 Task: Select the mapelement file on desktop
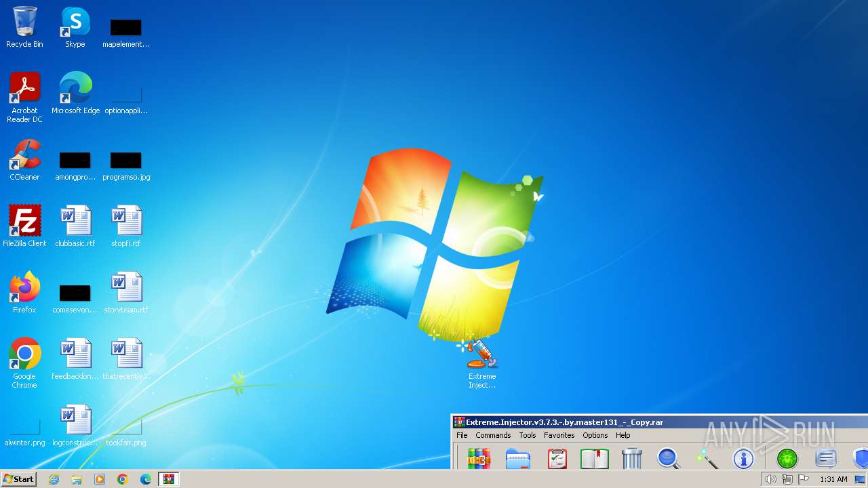[x=126, y=33]
